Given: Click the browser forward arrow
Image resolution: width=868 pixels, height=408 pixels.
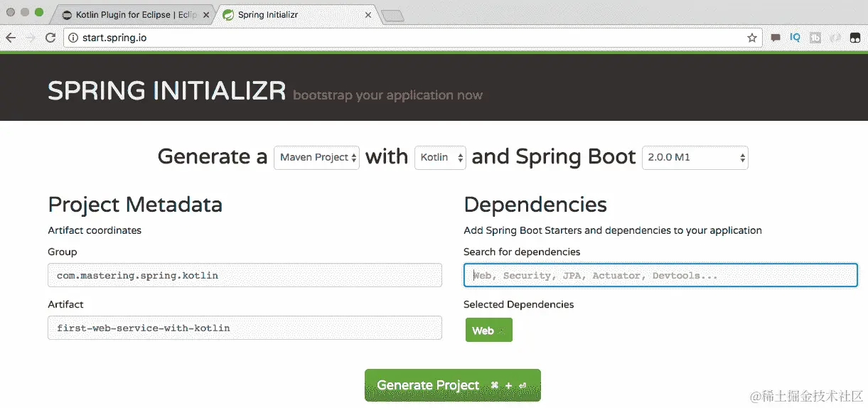Looking at the screenshot, I should point(31,38).
